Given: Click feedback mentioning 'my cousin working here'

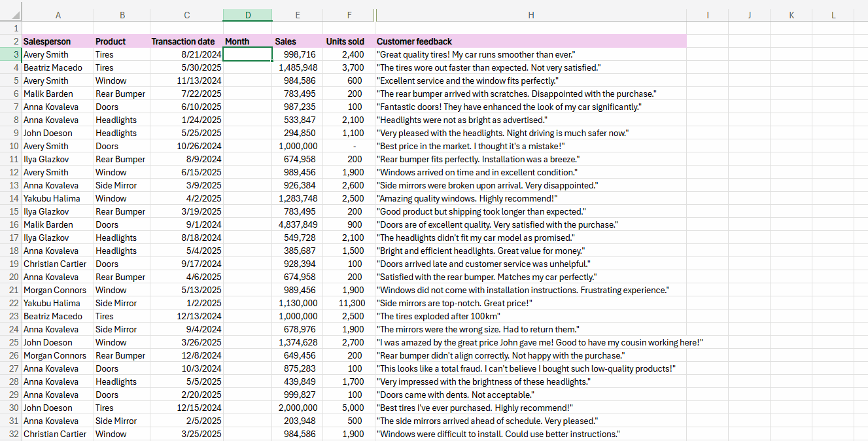Looking at the screenshot, I should coord(530,342).
